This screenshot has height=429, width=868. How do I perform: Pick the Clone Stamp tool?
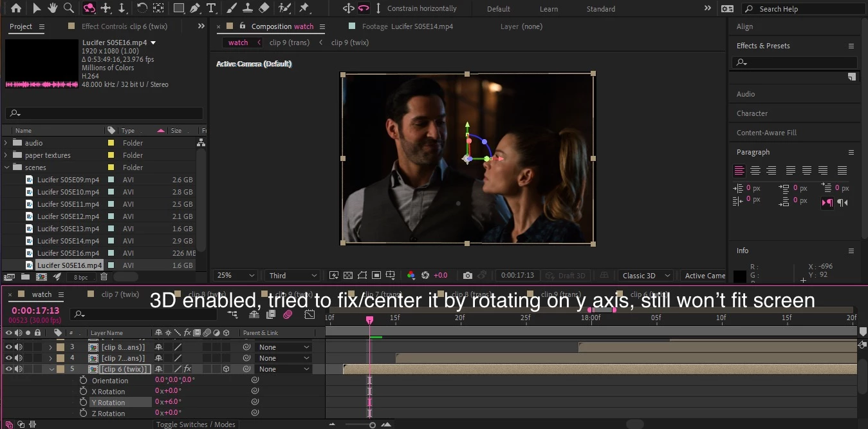pos(248,8)
